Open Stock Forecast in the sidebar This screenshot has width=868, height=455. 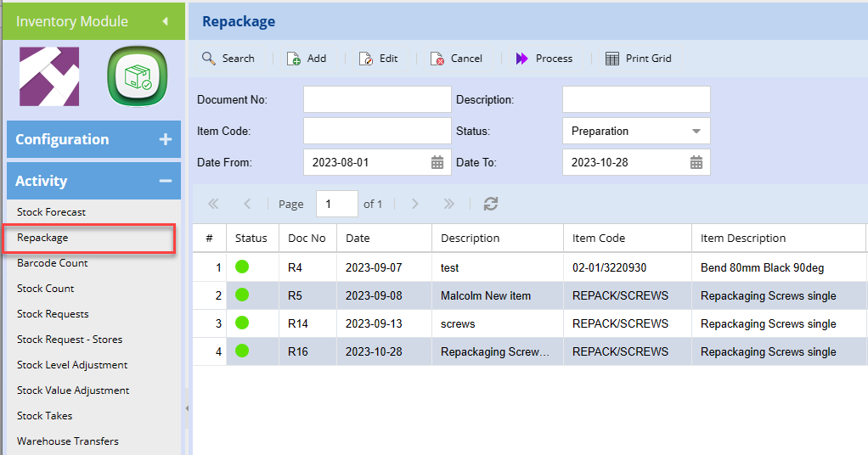pyautogui.click(x=51, y=212)
